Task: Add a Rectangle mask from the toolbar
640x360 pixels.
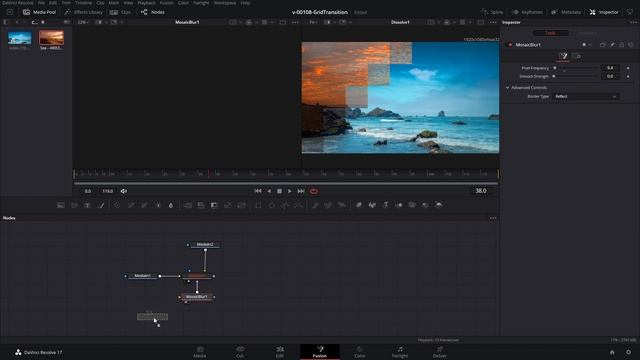Action: [x=258, y=205]
